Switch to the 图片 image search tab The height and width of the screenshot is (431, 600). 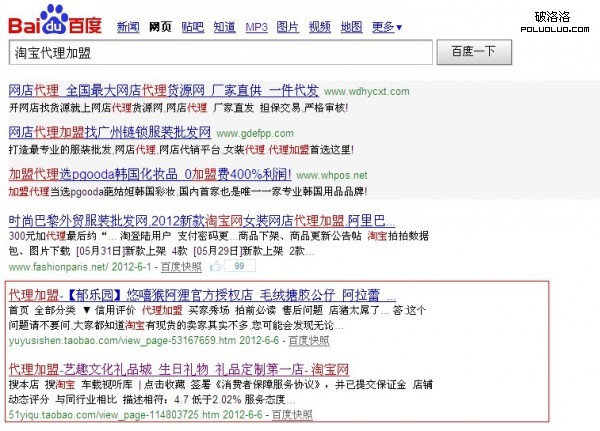click(x=287, y=26)
